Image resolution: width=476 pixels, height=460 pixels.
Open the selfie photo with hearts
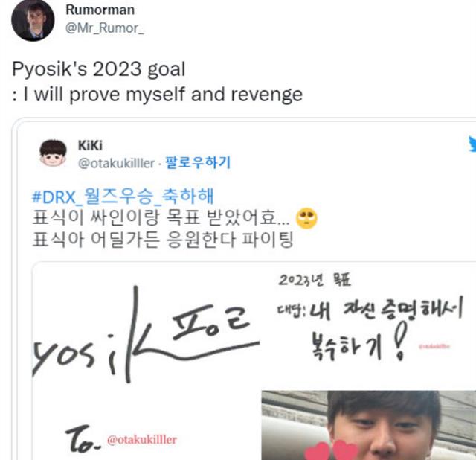pos(369,425)
